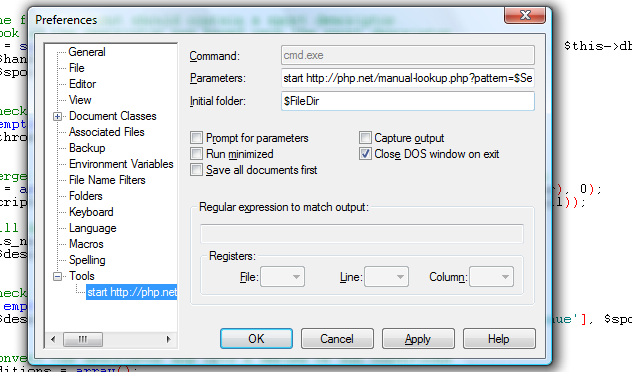Viewport: 632px width, 372px height.
Task: Click the disabled Command field
Action: click(408, 55)
